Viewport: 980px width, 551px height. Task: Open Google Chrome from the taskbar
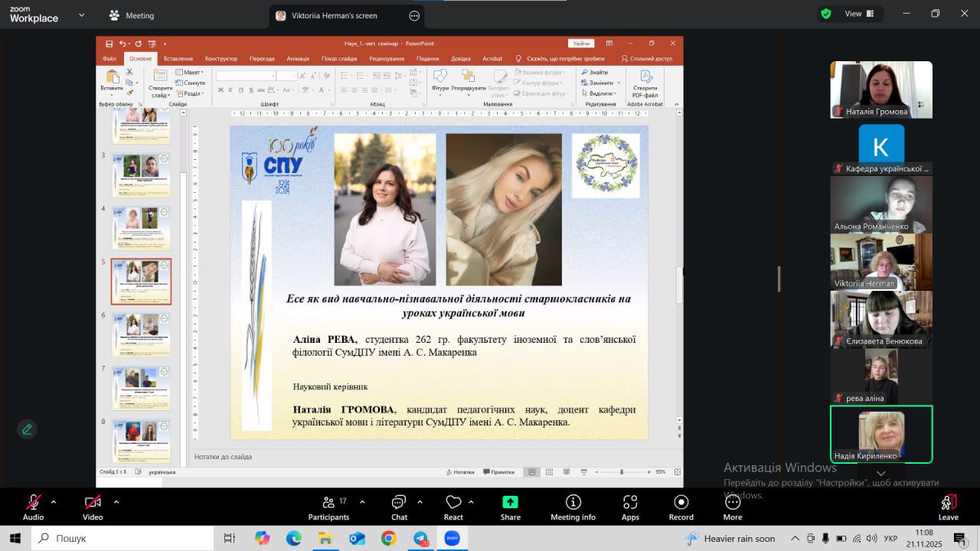388,539
